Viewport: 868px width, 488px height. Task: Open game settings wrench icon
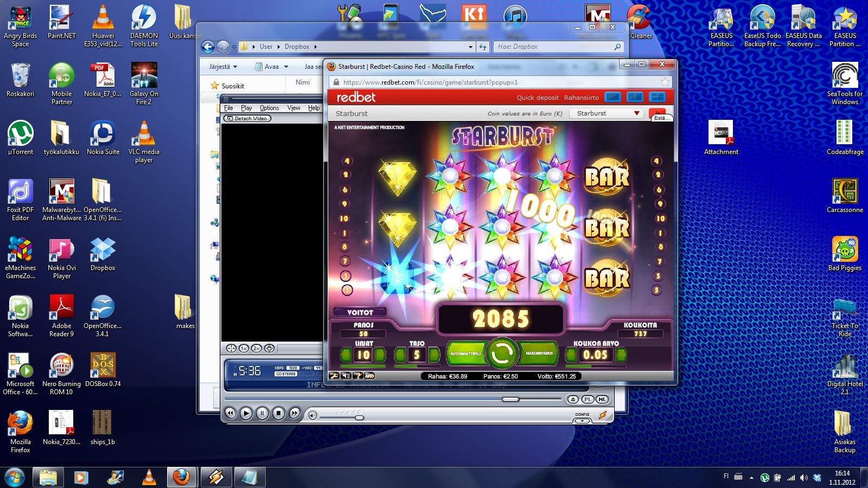[x=334, y=376]
